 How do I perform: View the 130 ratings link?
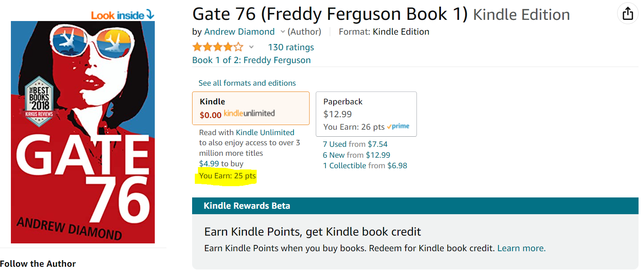(290, 47)
